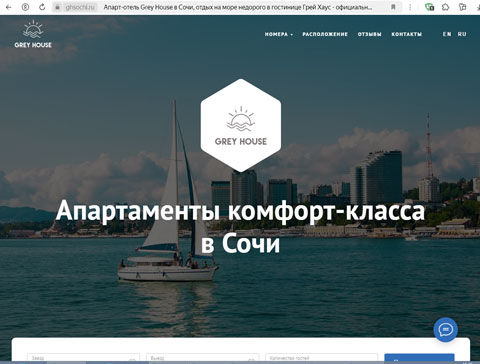The height and width of the screenshot is (364, 480).
Task: Expand the Номера dropdown menu
Action: coord(279,34)
